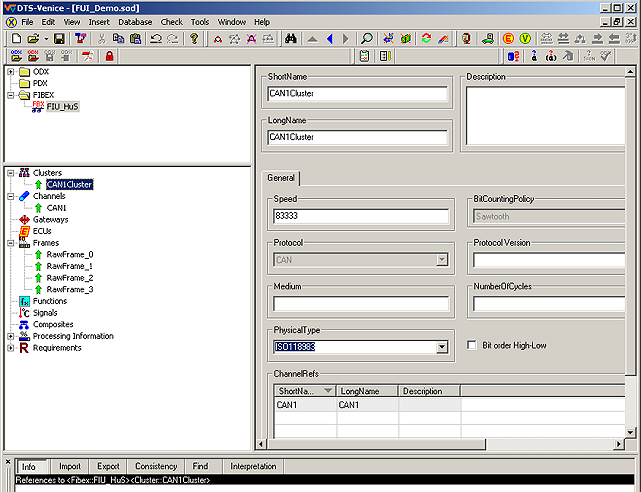This screenshot has width=641, height=492.
Task: Click the blue left arrow navigation icon
Action: 330,39
